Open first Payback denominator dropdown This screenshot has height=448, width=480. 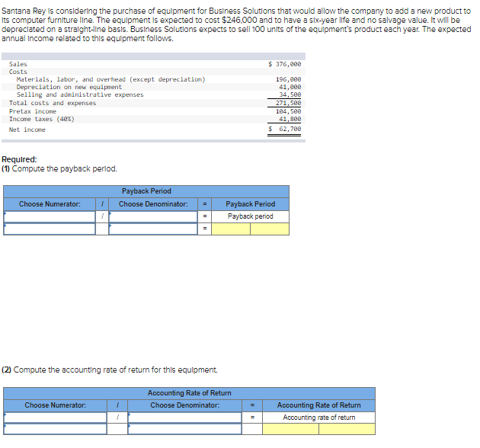pos(153,216)
